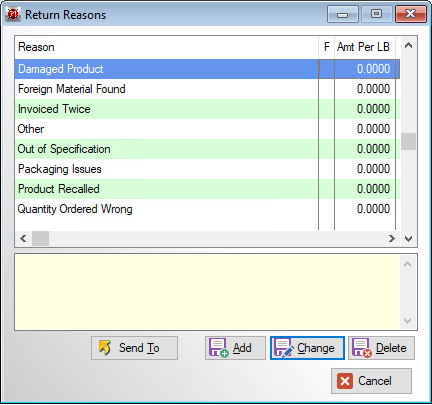Click the Add record disk icon
The width and height of the screenshot is (432, 405).
tap(218, 348)
